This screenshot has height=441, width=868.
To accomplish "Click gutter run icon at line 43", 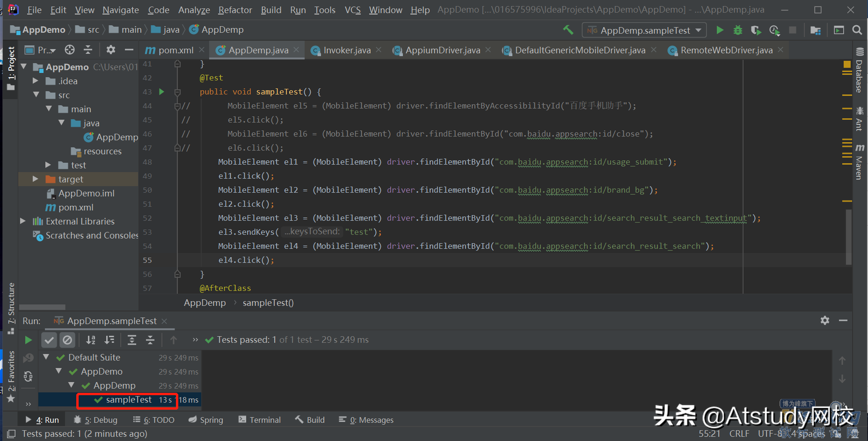I will click(x=161, y=92).
